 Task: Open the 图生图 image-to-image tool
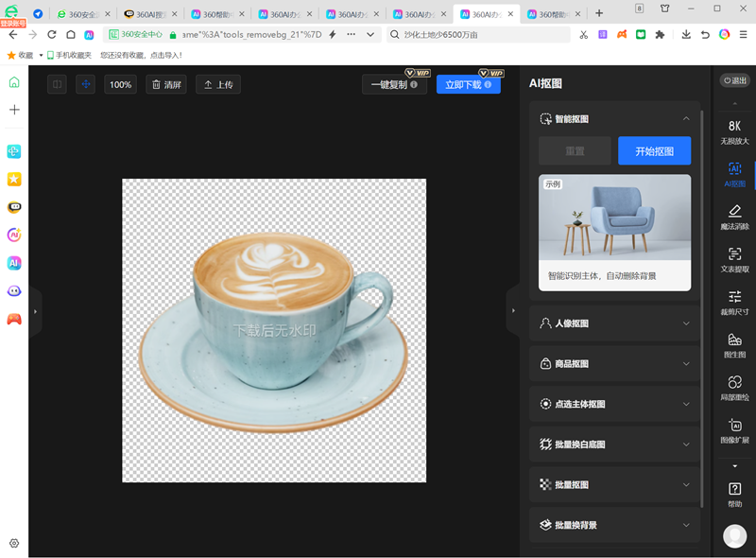click(x=734, y=344)
